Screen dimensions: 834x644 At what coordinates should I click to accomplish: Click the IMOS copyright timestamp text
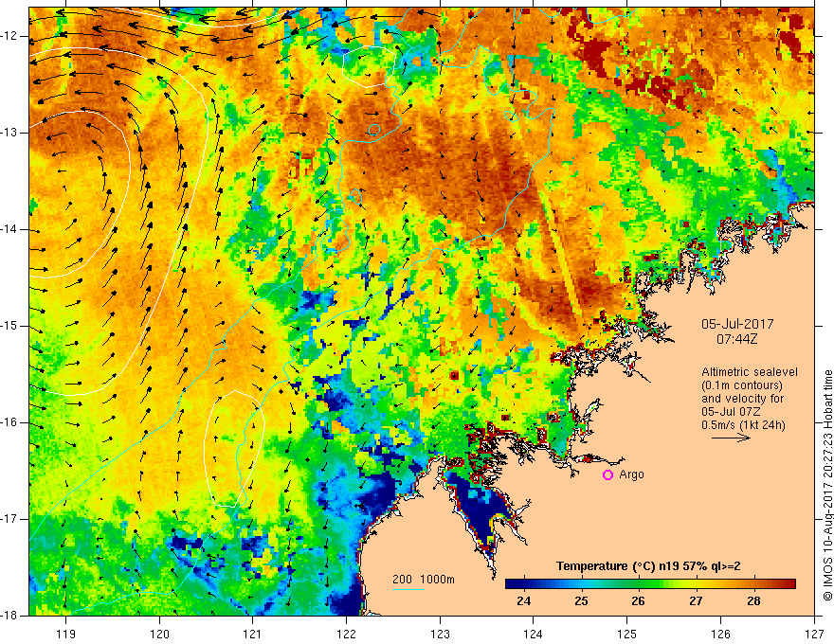tap(827, 486)
